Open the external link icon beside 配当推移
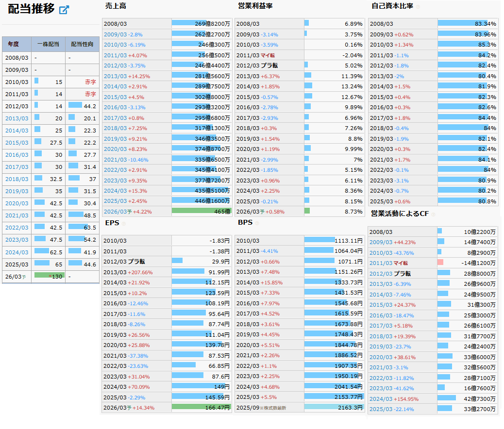This screenshot has height=429, width=504. (64, 10)
